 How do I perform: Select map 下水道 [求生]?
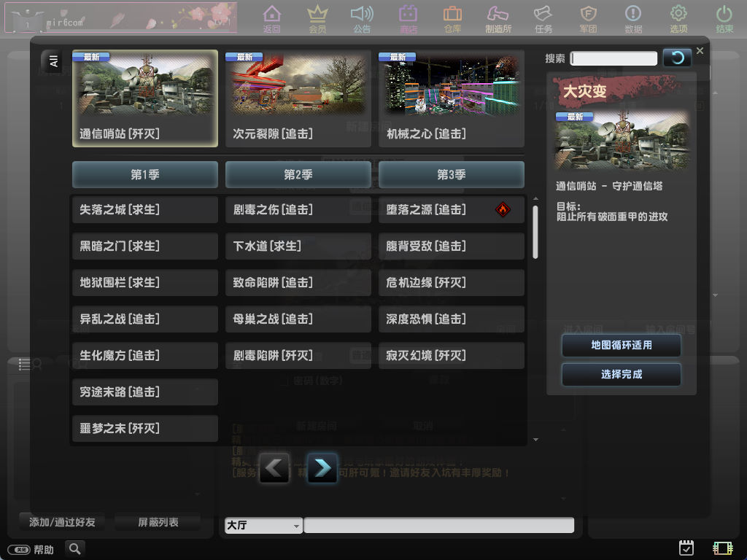pyautogui.click(x=298, y=246)
